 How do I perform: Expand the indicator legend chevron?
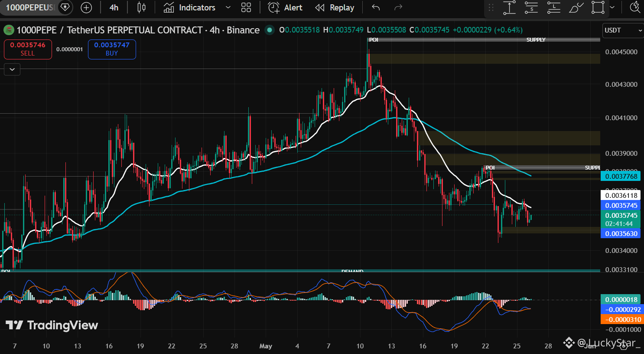point(12,69)
